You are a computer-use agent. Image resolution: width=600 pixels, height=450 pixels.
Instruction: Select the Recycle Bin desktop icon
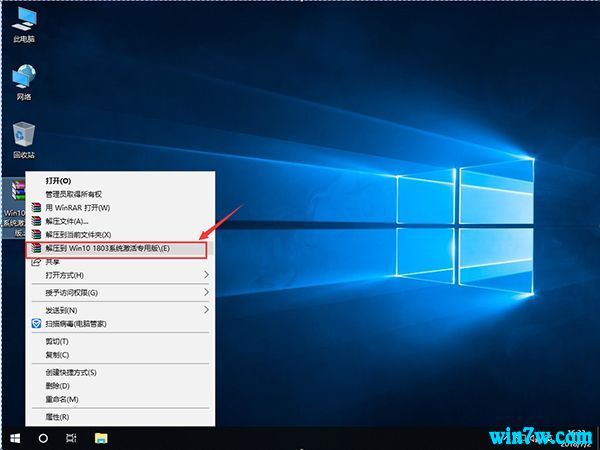(24, 140)
